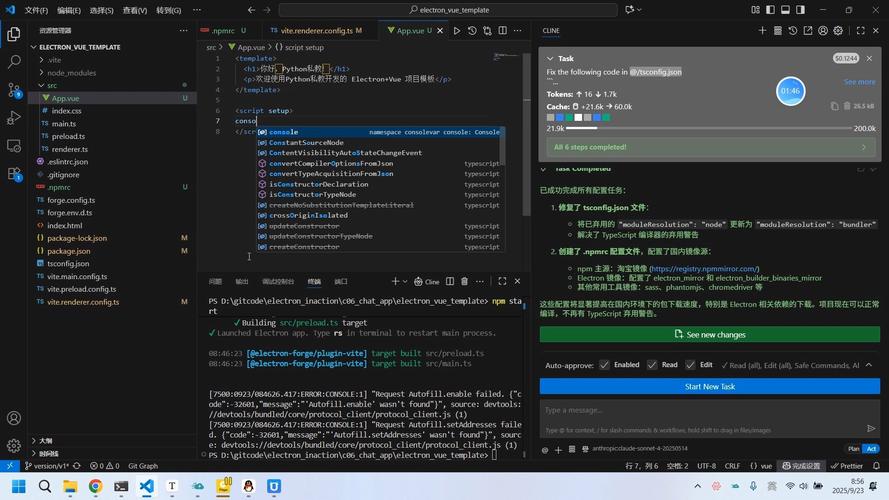Open the Accounts menu in activity bar
889x500 pixels.
[14, 418]
